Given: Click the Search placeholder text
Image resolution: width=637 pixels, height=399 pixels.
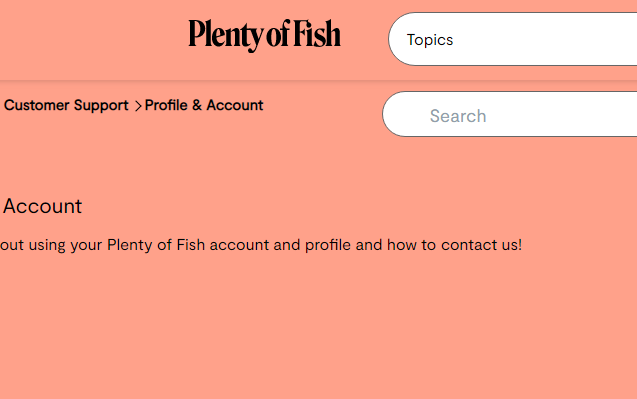Looking at the screenshot, I should (458, 116).
